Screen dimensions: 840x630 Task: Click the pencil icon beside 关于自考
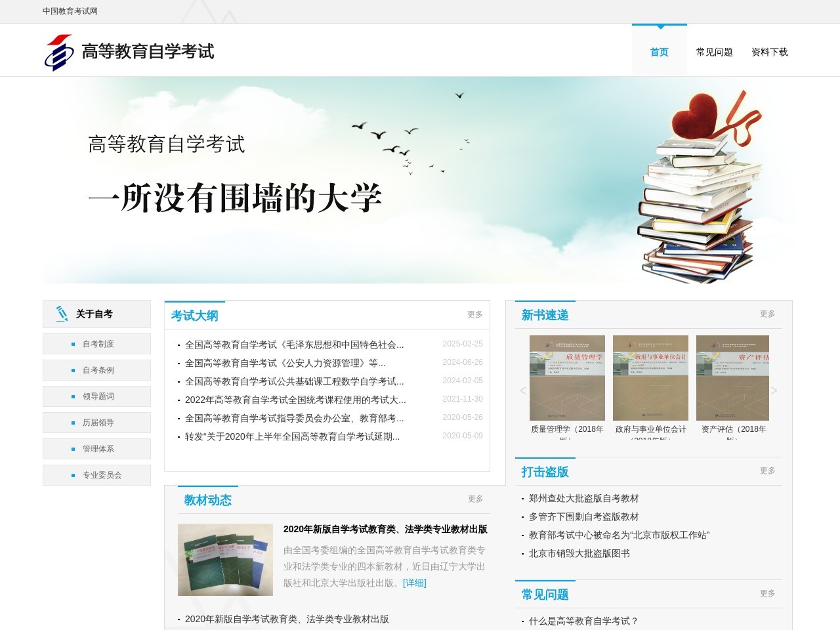(x=62, y=314)
